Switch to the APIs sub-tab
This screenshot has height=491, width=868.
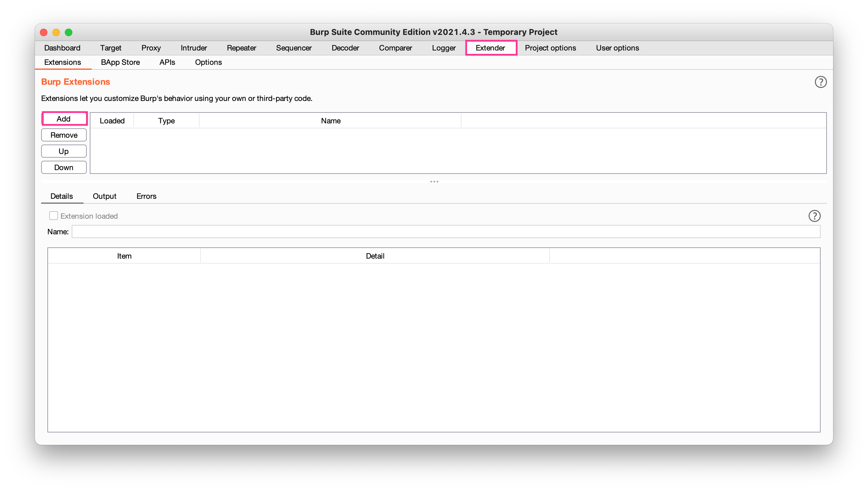[x=167, y=62]
